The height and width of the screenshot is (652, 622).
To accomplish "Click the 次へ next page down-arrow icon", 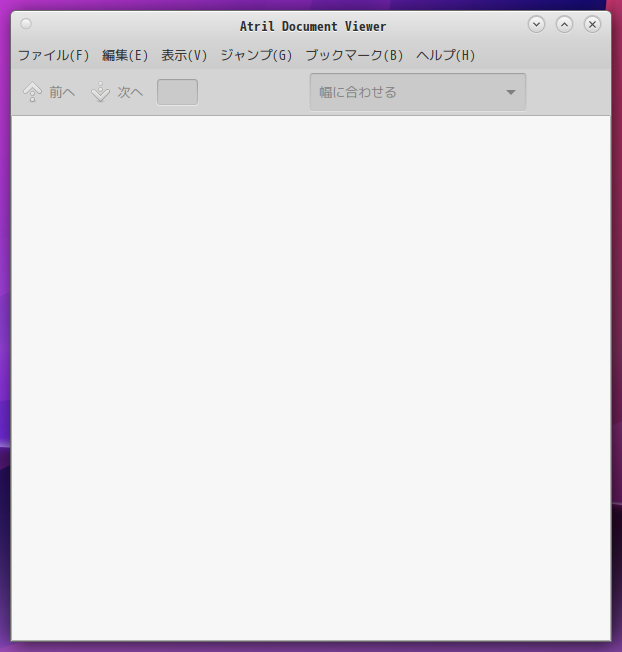I will [100, 92].
